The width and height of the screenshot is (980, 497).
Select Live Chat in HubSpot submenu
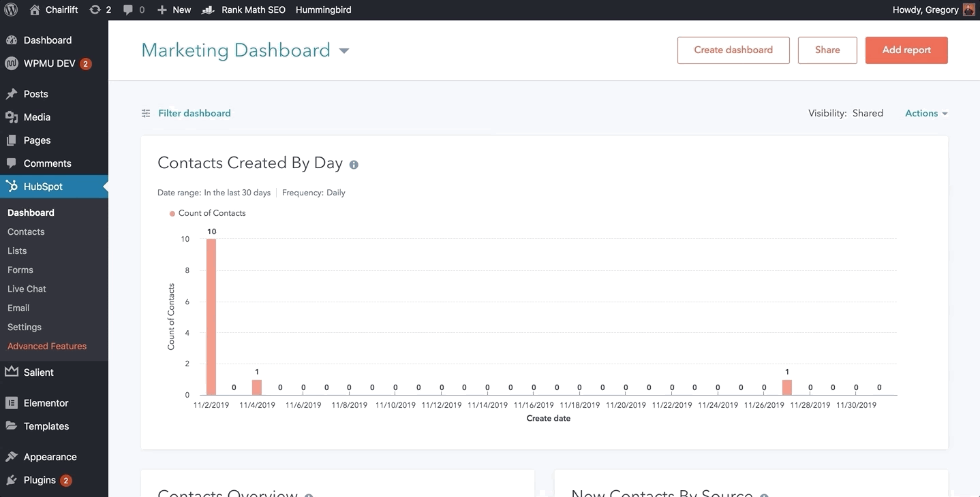click(x=27, y=289)
